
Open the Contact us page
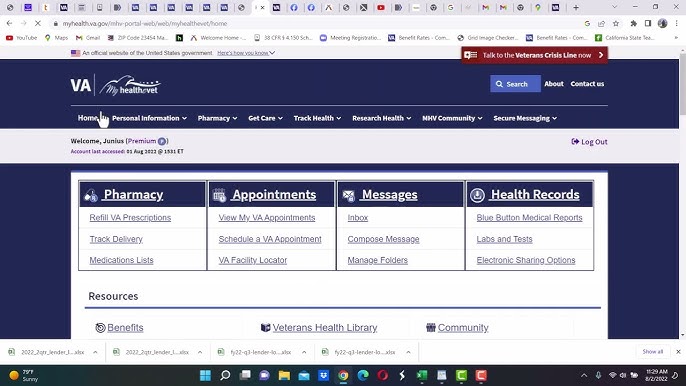click(x=587, y=84)
